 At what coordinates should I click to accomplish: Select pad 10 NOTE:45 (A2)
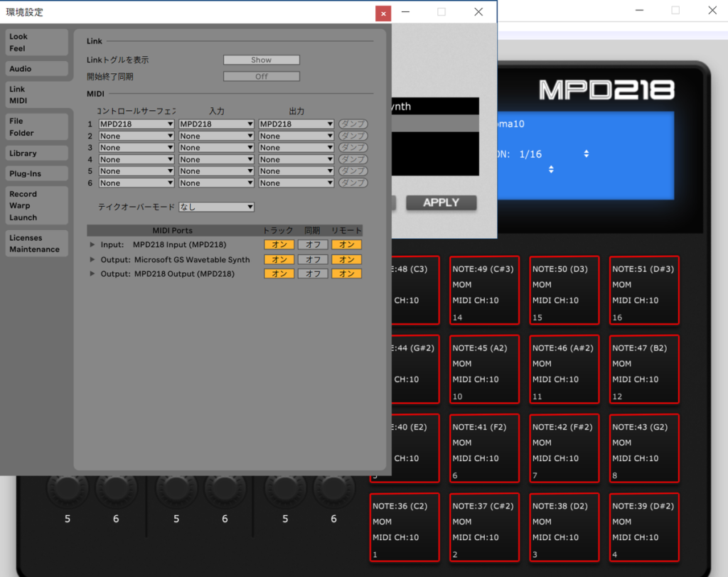tap(484, 369)
